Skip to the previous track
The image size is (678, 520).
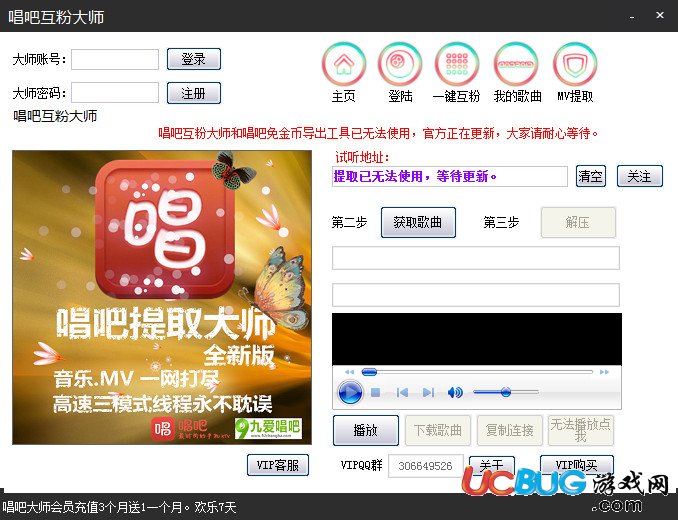(x=402, y=392)
